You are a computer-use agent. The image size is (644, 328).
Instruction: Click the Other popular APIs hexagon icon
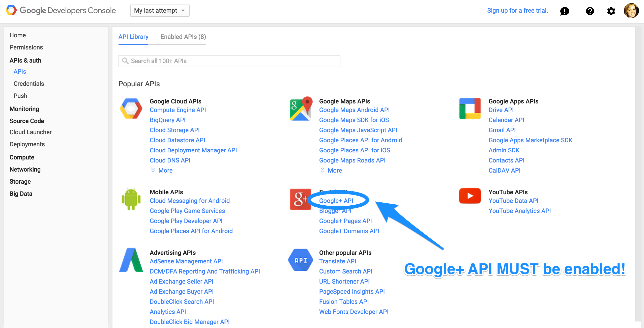(x=301, y=260)
